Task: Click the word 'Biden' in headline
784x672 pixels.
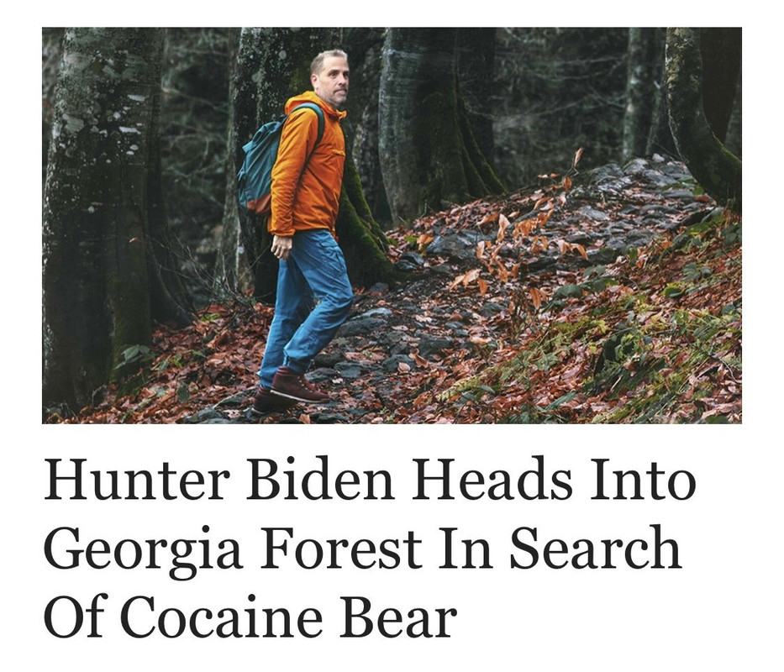Action: tap(320, 479)
